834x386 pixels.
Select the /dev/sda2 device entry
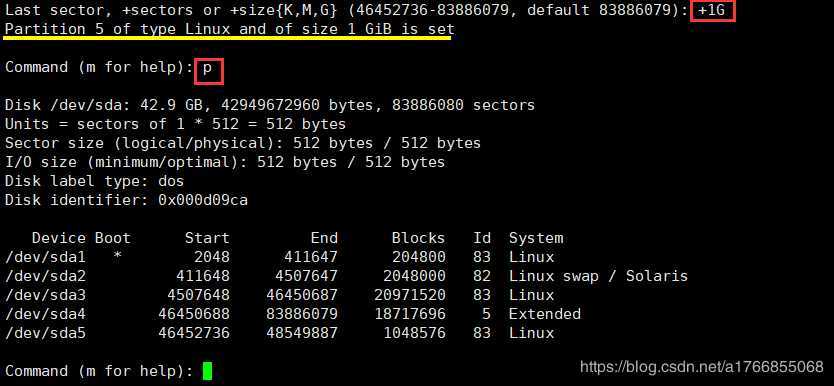45,276
